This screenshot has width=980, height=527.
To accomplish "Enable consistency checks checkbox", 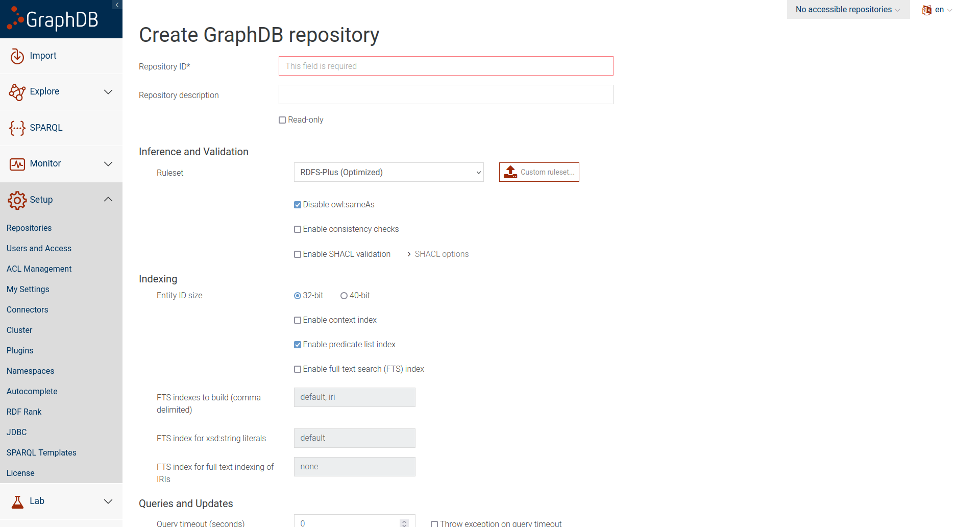I will point(298,229).
